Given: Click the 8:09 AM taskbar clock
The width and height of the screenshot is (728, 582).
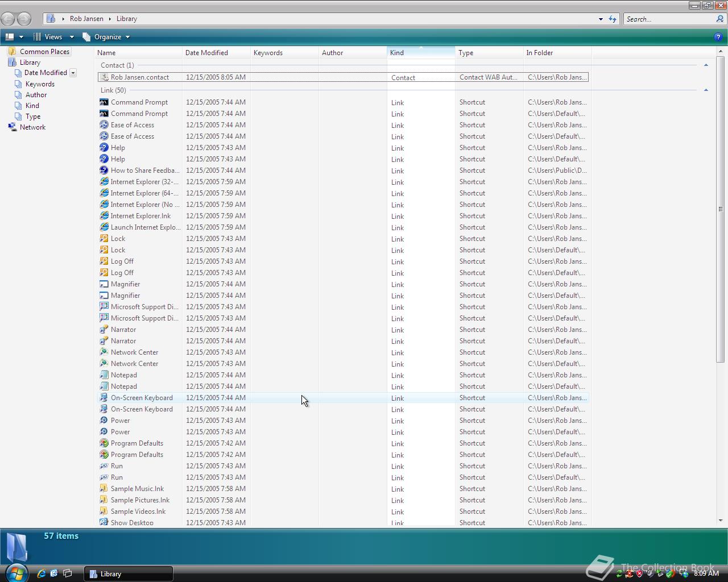Looking at the screenshot, I should (706, 573).
